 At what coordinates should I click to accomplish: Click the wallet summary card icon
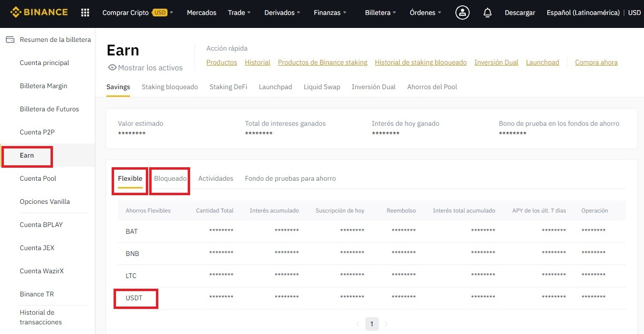pos(10,40)
